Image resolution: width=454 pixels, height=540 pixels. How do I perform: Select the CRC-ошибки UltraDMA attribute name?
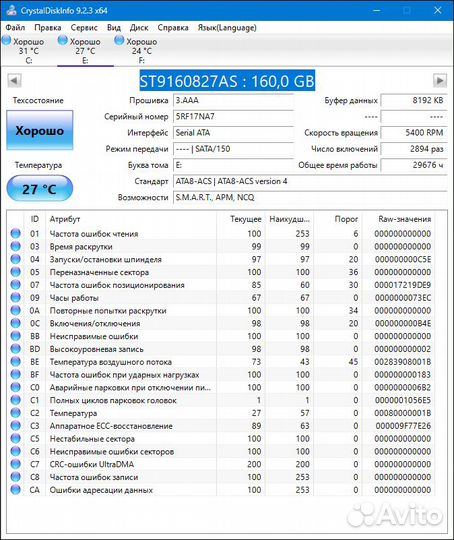92,464
